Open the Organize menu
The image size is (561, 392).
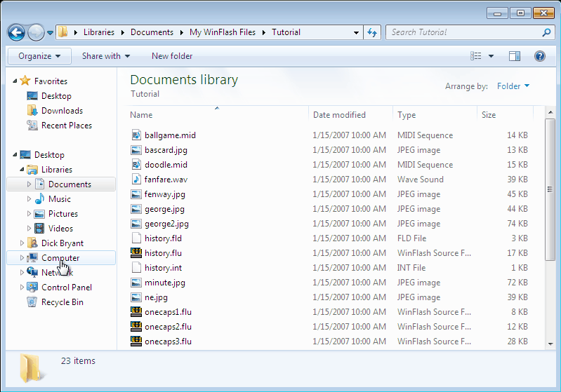[x=39, y=56]
